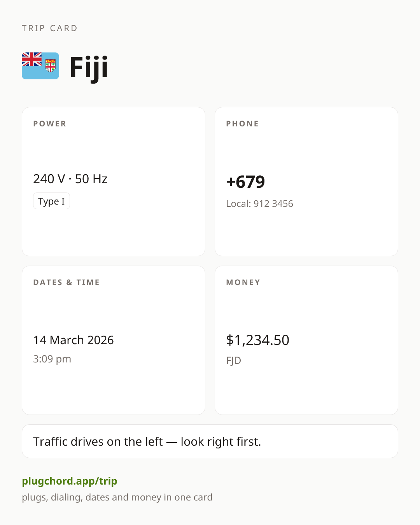Click the POWER card heading

[x=50, y=124]
